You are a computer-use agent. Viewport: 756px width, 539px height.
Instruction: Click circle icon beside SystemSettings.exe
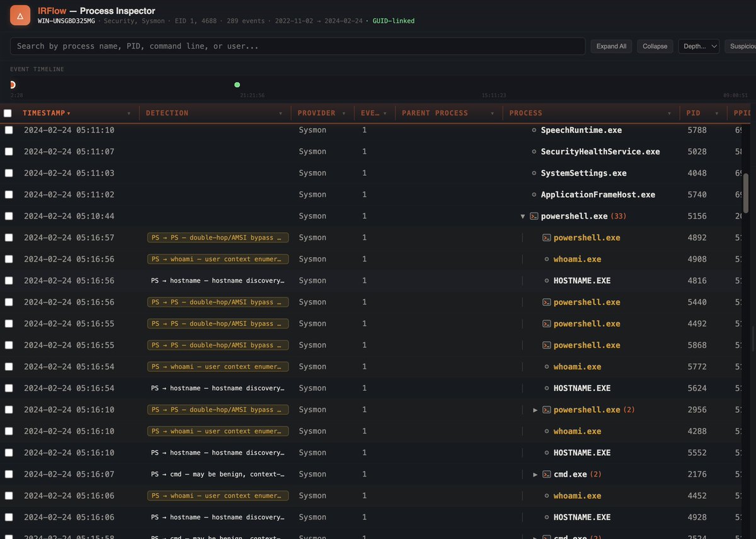coord(534,173)
